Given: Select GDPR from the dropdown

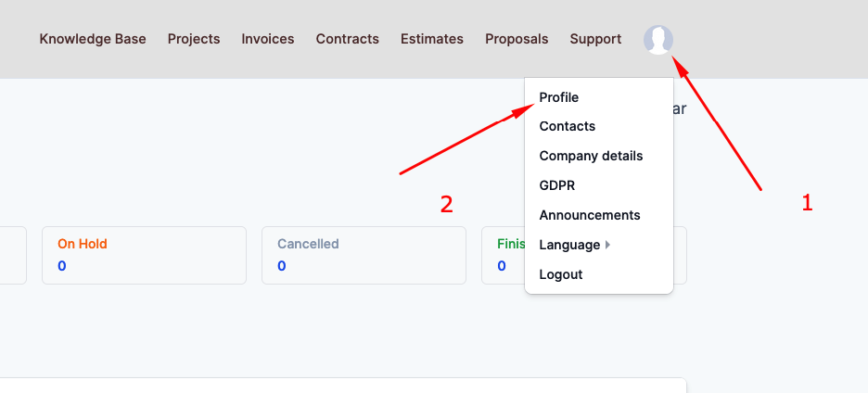Looking at the screenshot, I should point(557,185).
